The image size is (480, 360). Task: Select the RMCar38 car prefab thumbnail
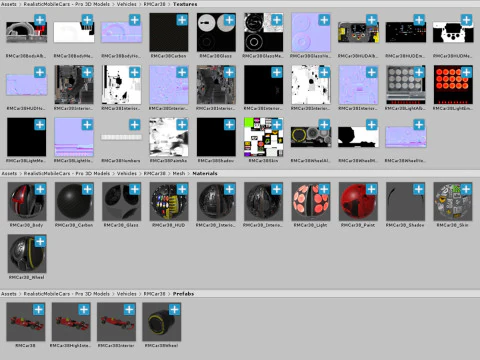pos(26,322)
